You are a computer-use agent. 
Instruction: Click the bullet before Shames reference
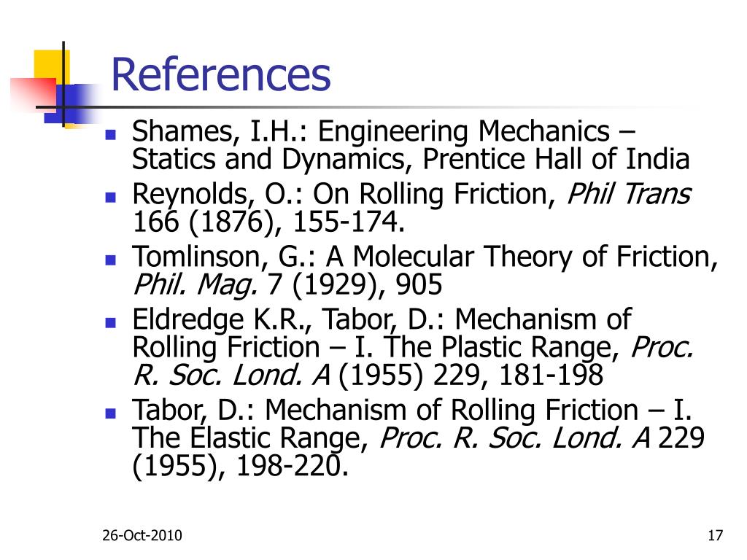[111, 135]
